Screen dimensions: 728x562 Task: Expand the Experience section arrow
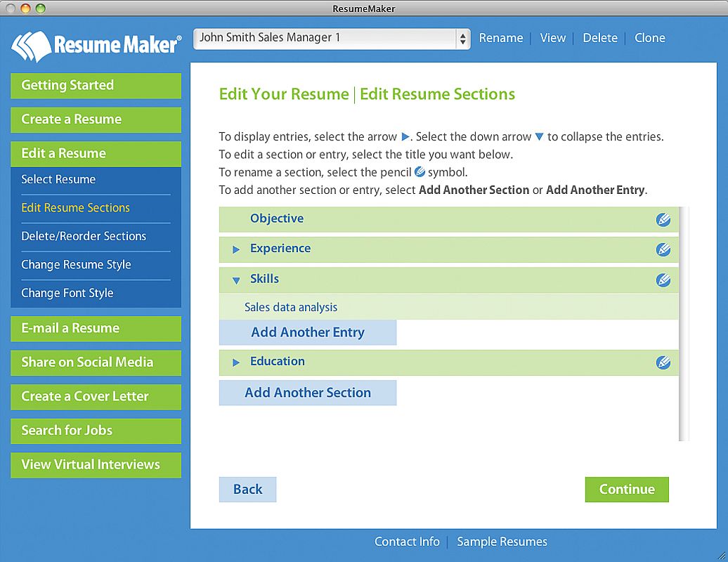[236, 249]
